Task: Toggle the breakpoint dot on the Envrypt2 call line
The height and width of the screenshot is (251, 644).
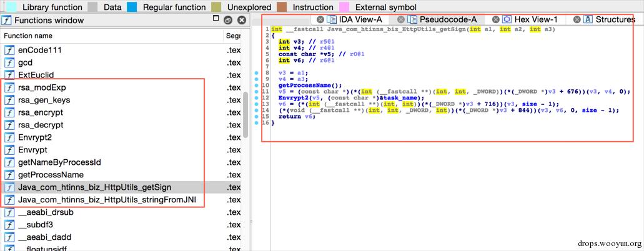Action: pyautogui.click(x=257, y=98)
